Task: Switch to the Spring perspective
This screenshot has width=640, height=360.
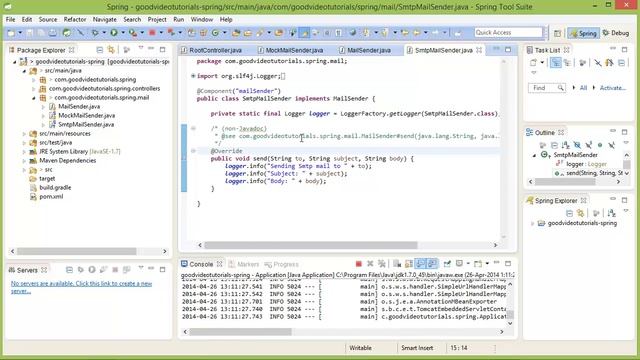Action: click(x=584, y=33)
